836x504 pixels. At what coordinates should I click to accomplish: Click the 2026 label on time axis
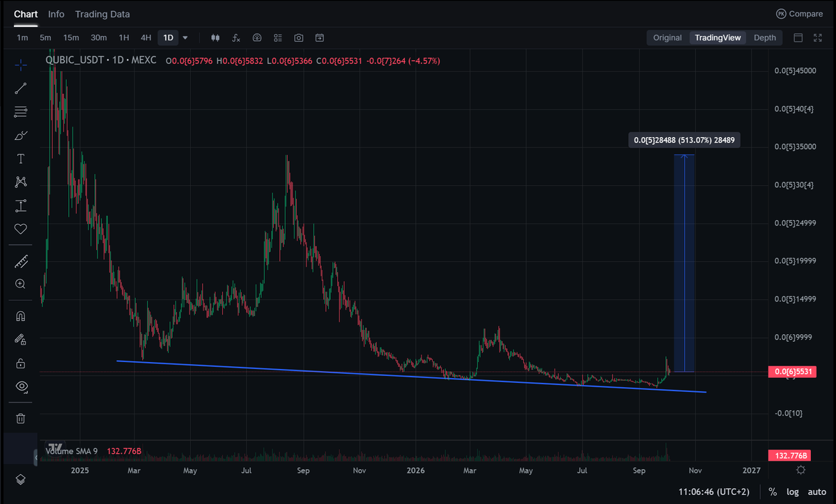point(415,471)
